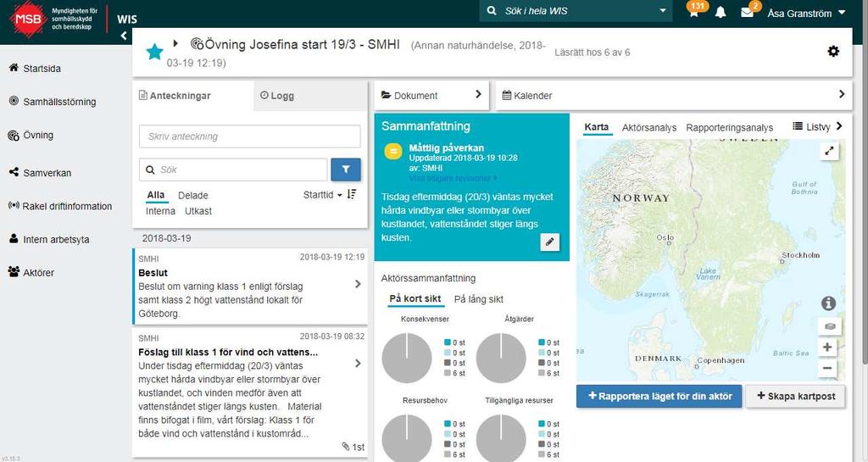
Task: Click the Skriv anteckning field
Action: 250,136
